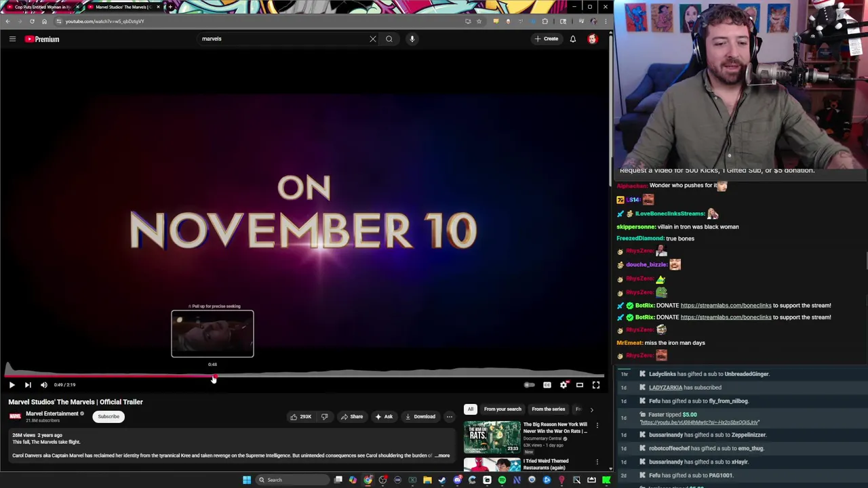The width and height of the screenshot is (868, 488).
Task: Bookmark this page with star icon
Action: tap(479, 21)
